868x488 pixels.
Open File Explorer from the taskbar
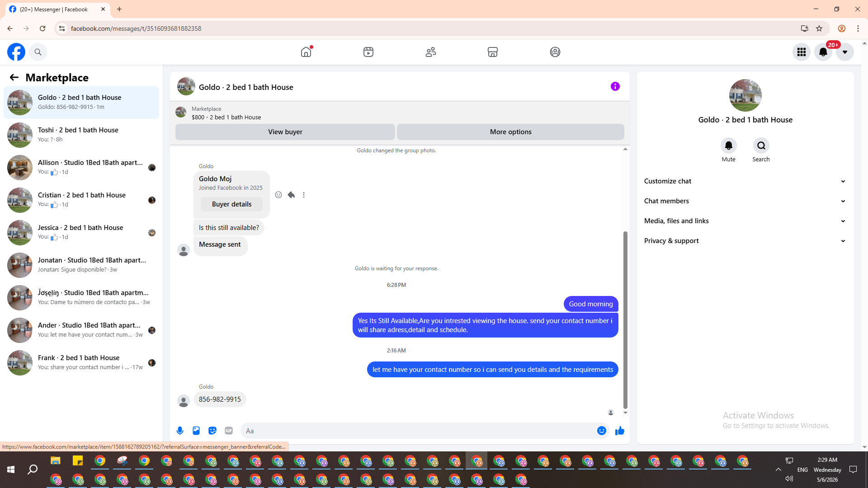tap(56, 461)
